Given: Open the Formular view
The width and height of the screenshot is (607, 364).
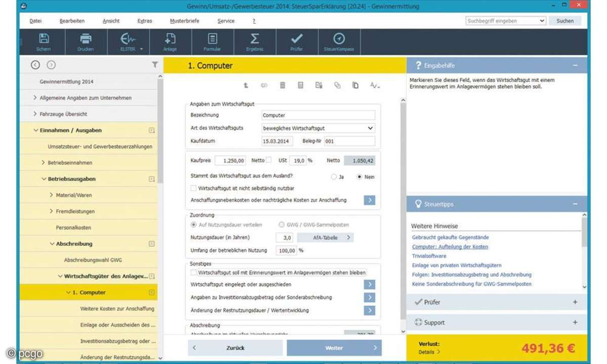Looking at the screenshot, I should coord(212,39).
